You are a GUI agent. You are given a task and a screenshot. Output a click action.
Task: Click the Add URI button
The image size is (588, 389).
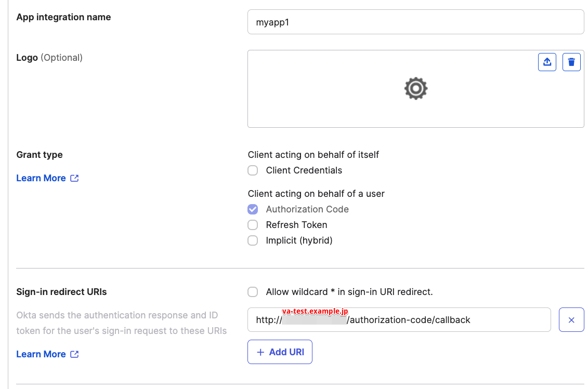pos(280,352)
